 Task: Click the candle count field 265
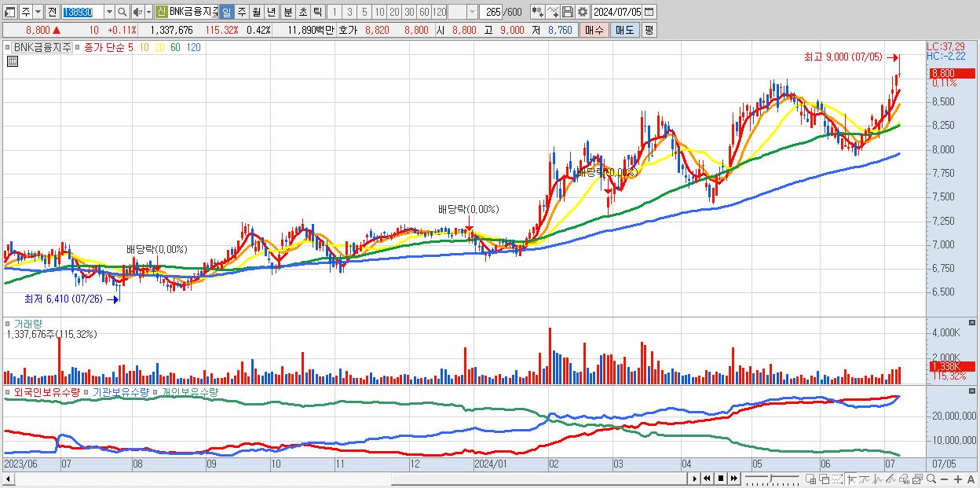coord(492,12)
